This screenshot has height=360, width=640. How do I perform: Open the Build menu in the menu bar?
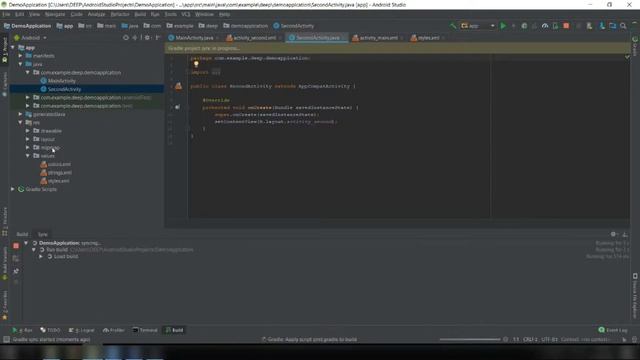[140, 14]
